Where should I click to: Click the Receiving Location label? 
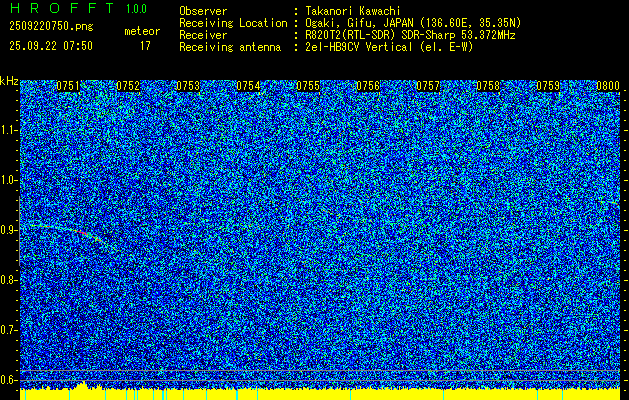point(233,23)
